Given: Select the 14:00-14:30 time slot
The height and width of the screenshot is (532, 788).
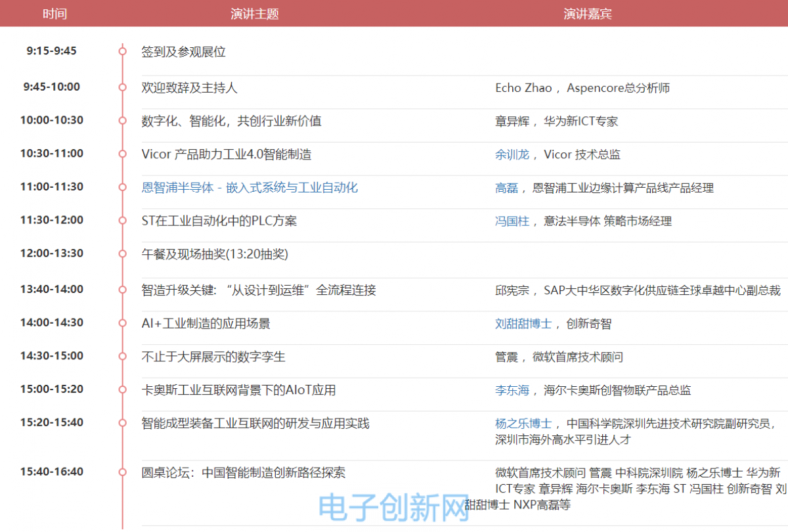Looking at the screenshot, I should (x=51, y=322).
